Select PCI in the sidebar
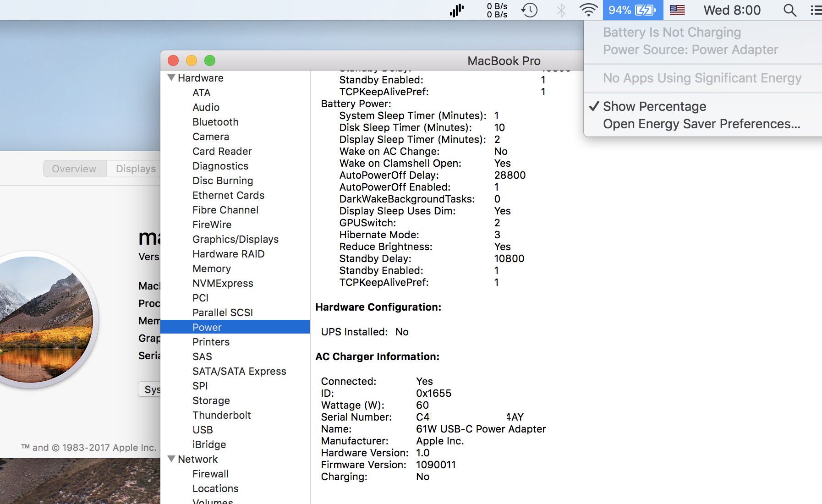Image resolution: width=822 pixels, height=504 pixels. click(200, 298)
